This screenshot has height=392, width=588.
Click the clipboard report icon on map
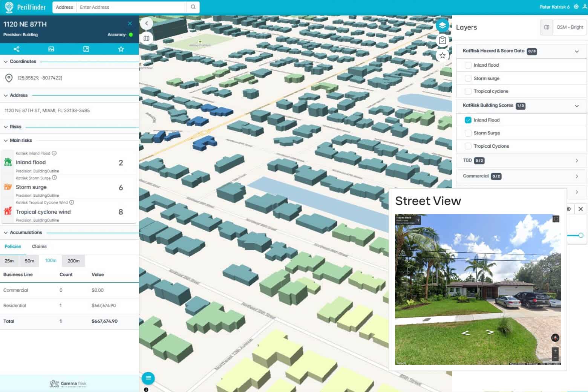(x=442, y=40)
